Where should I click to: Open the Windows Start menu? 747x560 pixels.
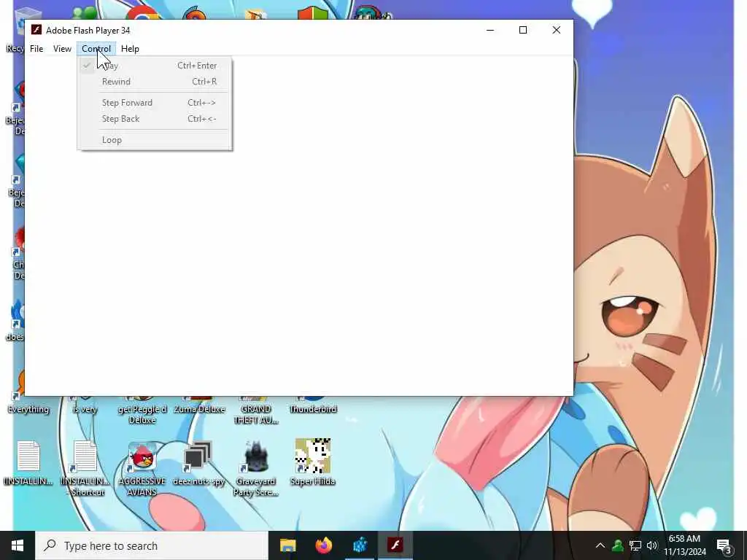coord(18,545)
